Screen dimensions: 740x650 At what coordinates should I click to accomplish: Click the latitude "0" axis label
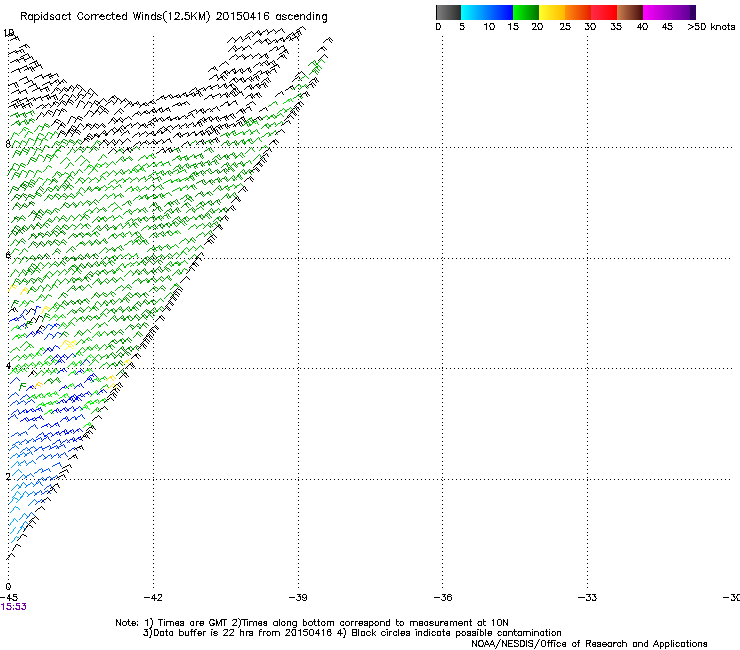(x=8, y=587)
